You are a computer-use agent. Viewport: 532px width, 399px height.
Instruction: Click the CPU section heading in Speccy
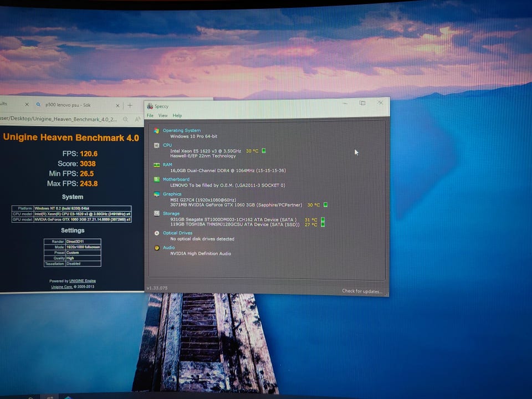pos(167,145)
